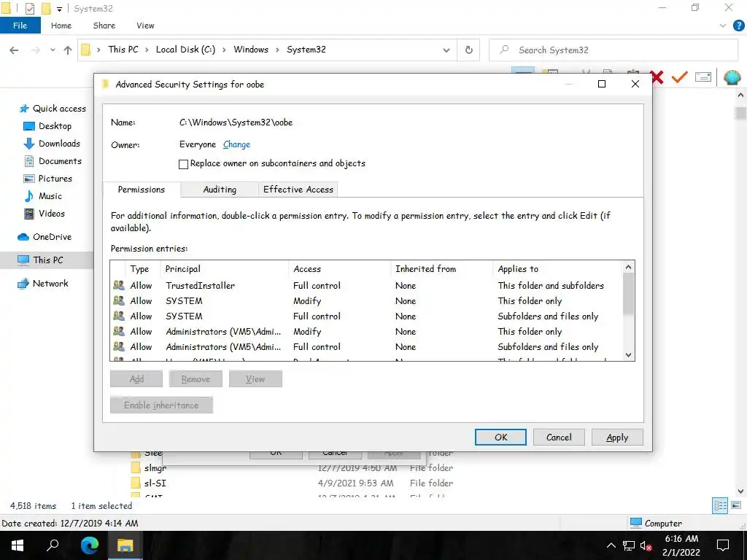Check Replace owner on subcontainers and objects
The height and width of the screenshot is (560, 747).
tap(183, 164)
